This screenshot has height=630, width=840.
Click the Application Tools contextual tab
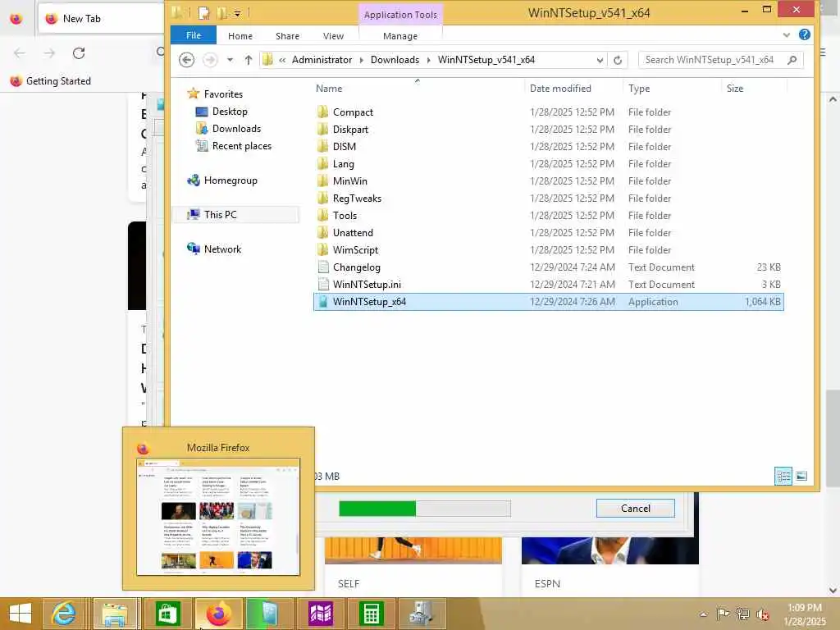[x=400, y=15]
